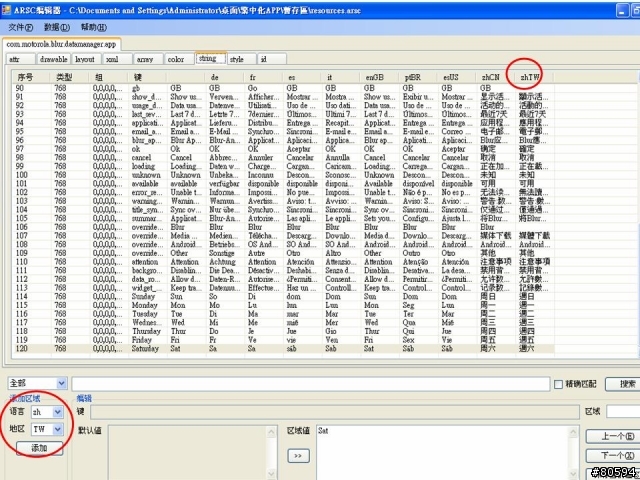Click the >> copy value button
This screenshot has width=640, height=480.
pos(297,455)
